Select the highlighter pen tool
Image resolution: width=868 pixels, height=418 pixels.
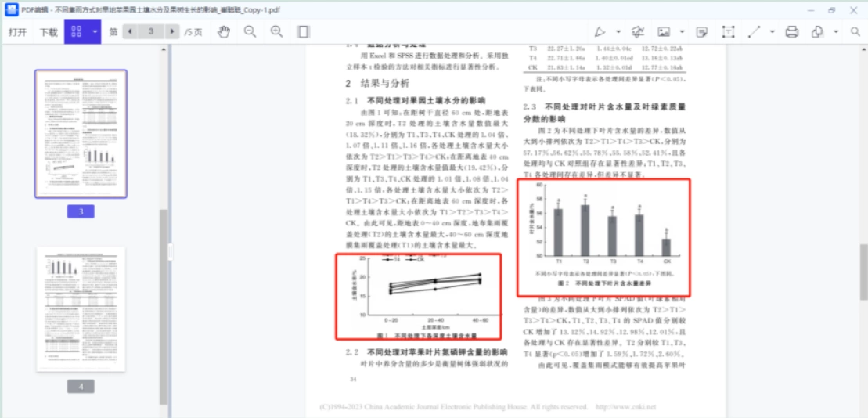tap(600, 32)
